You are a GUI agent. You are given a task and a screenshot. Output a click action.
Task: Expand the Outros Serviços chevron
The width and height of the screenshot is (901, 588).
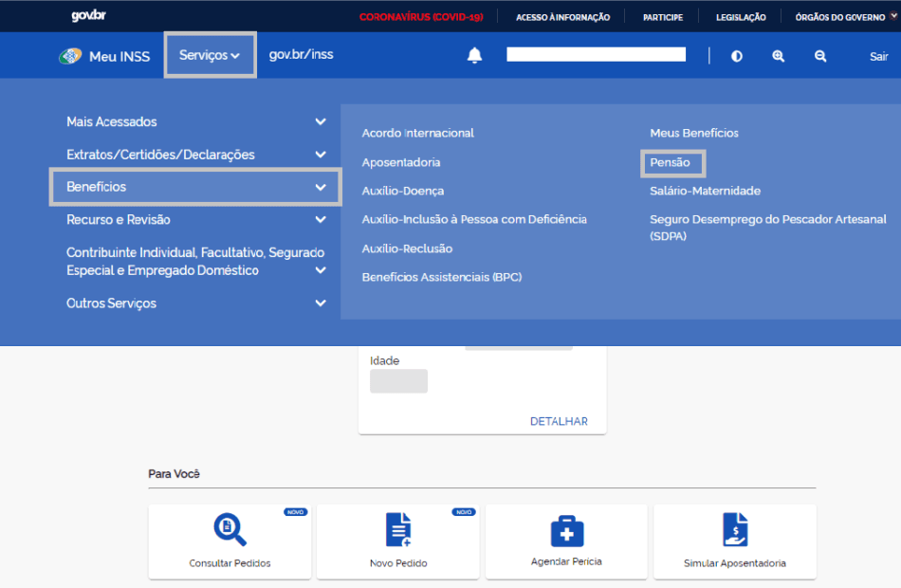coord(321,303)
